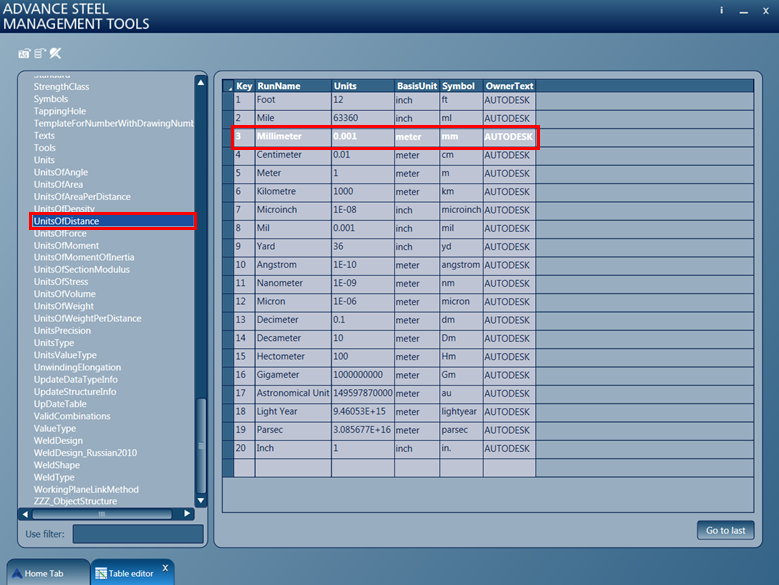This screenshot has width=779, height=585.
Task: Click the BasisUnit column header
Action: click(x=417, y=86)
